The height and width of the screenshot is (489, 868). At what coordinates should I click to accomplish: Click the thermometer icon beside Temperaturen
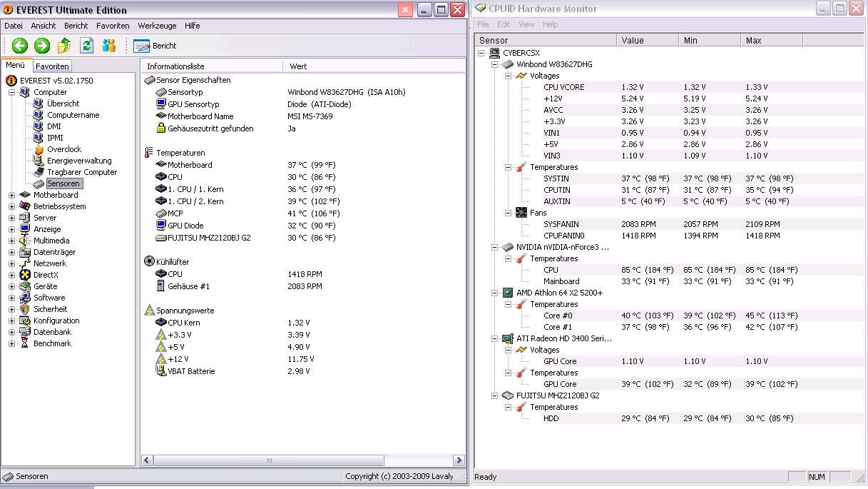149,153
